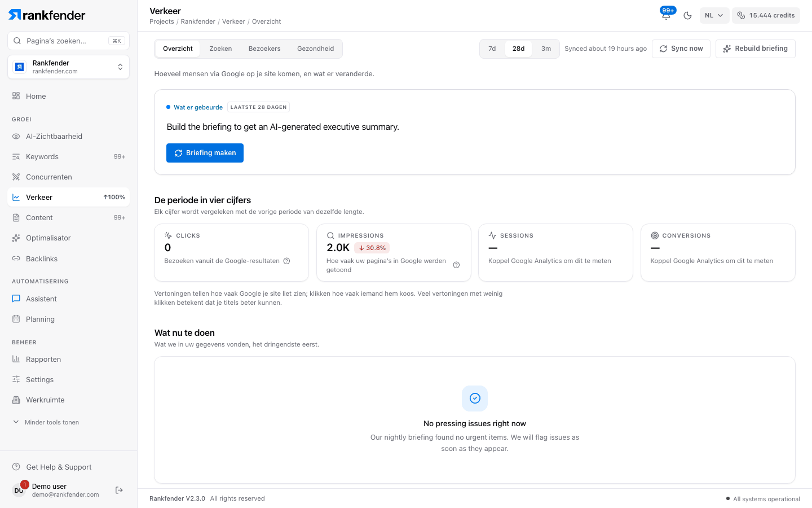Screen dimensions: 812x508
Task: Click the Sync now button
Action: [681, 49]
